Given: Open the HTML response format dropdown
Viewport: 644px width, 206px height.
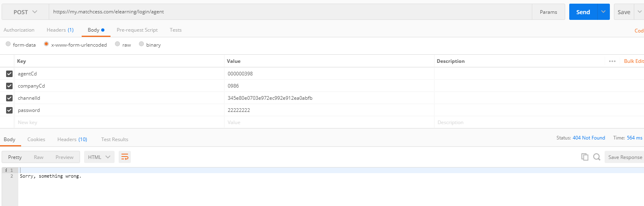Looking at the screenshot, I should point(99,157).
